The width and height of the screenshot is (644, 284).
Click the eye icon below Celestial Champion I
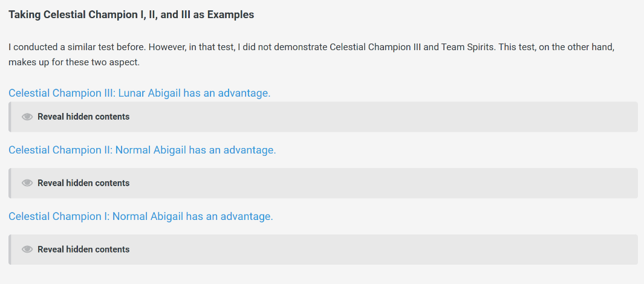[x=27, y=250]
